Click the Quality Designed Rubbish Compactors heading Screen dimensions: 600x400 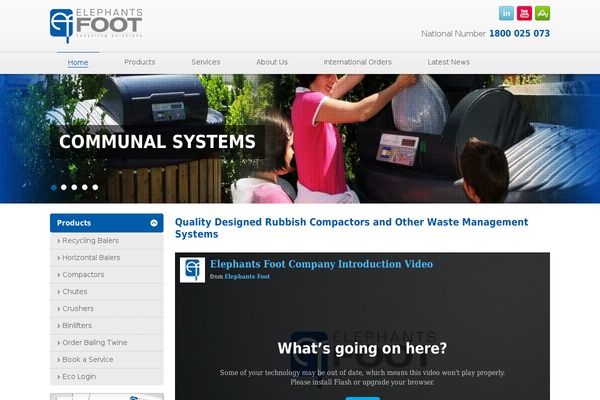[x=351, y=228]
